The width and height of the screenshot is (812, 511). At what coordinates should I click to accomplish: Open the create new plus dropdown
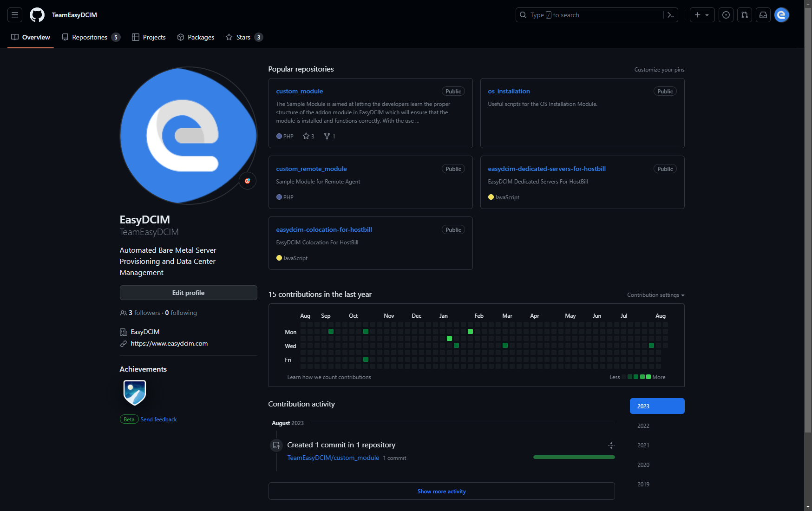click(702, 15)
